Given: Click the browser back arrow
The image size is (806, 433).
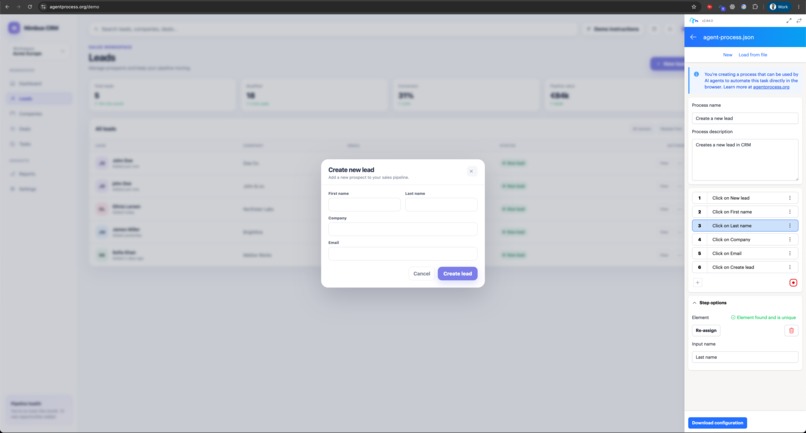Looking at the screenshot, I should point(7,7).
